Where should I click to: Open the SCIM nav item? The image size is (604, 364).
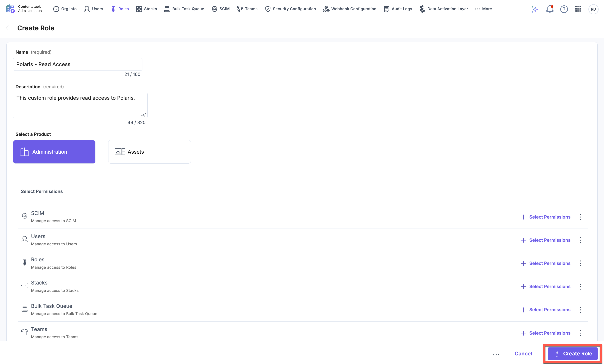click(221, 9)
